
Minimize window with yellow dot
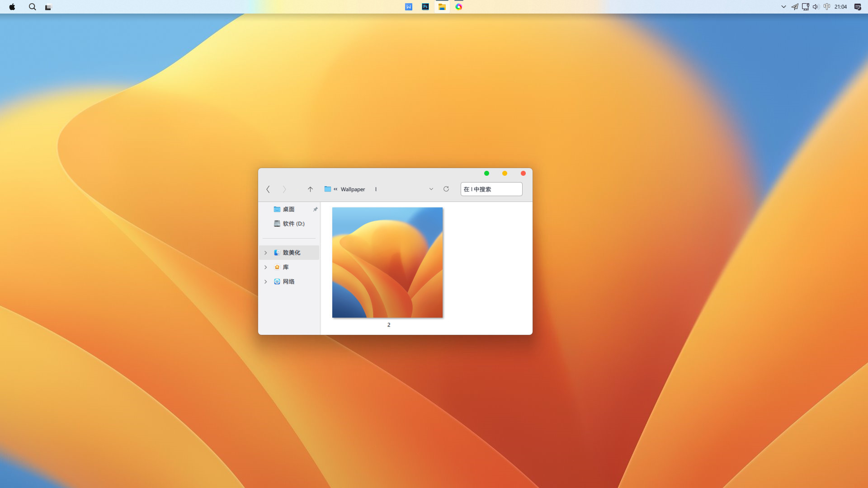505,174
